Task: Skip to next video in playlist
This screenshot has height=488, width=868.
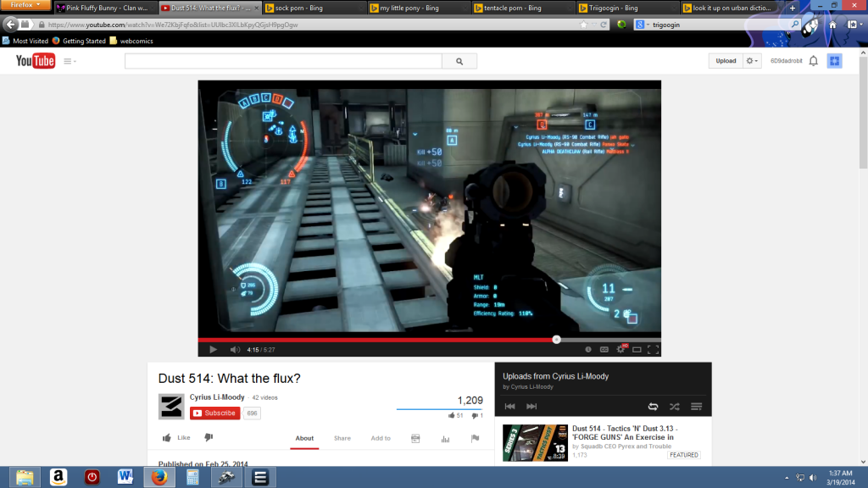Action: pyautogui.click(x=531, y=406)
